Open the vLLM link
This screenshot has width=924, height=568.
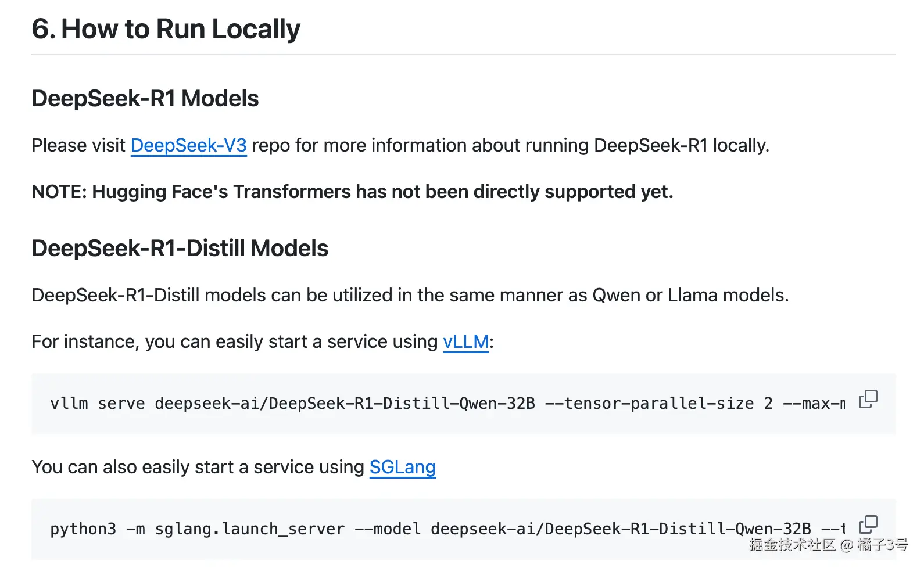tap(466, 341)
